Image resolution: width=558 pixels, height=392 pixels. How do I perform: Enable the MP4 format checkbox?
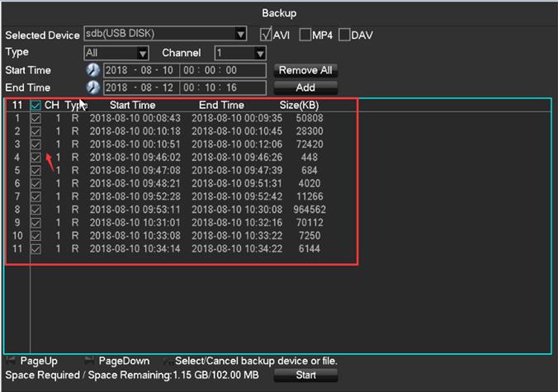point(305,35)
